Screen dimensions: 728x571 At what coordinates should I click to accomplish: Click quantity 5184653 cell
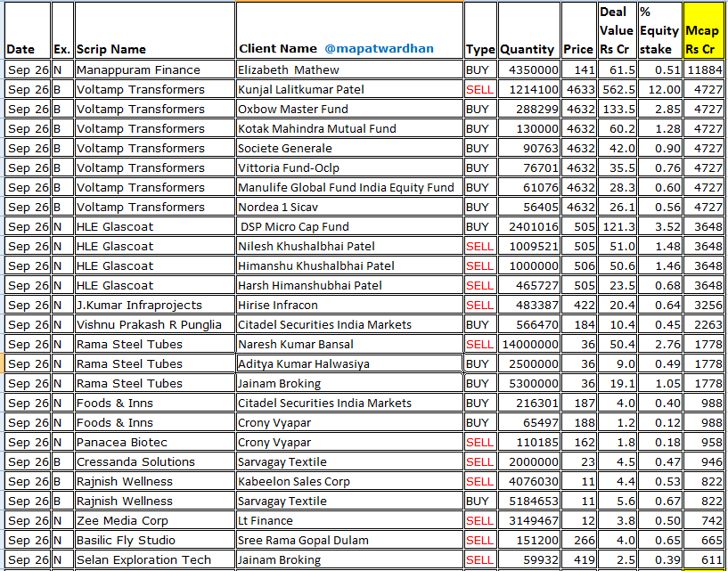[x=528, y=501]
